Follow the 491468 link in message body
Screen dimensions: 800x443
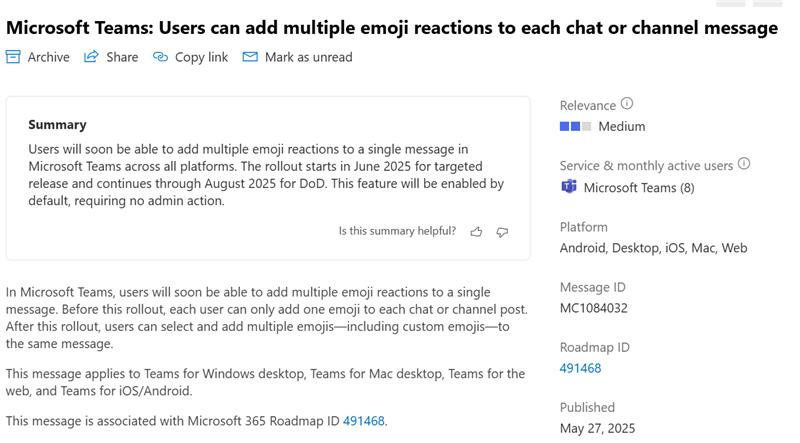pos(363,421)
